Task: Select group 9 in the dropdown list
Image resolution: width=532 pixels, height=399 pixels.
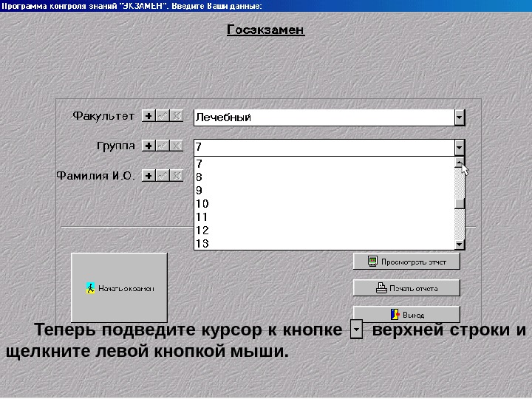Action: point(324,191)
